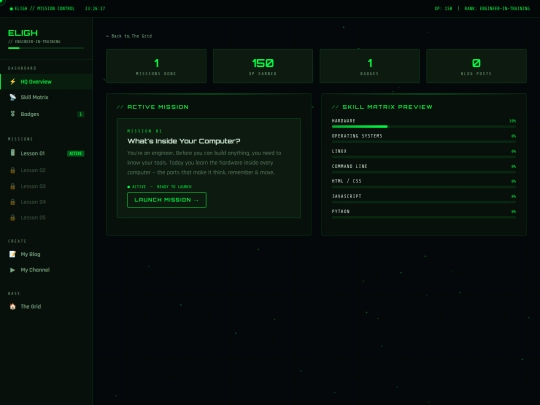Click the lock icon on Lesson 02

[13, 170]
